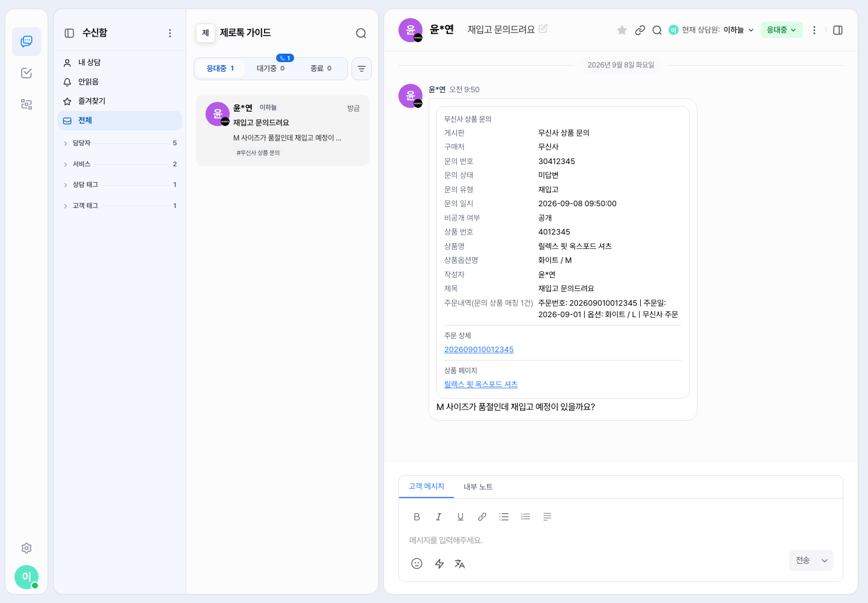Open send options arrow next to 전송
The height and width of the screenshot is (603, 868).
point(825,561)
